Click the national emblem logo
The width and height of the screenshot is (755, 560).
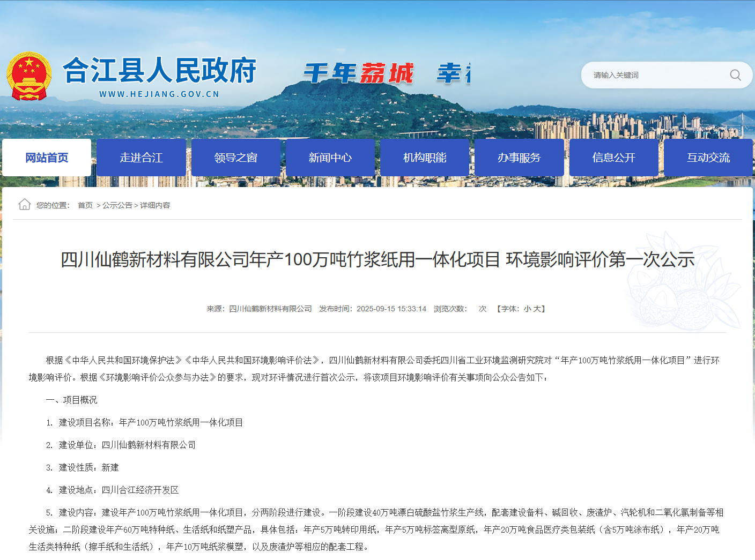click(29, 76)
